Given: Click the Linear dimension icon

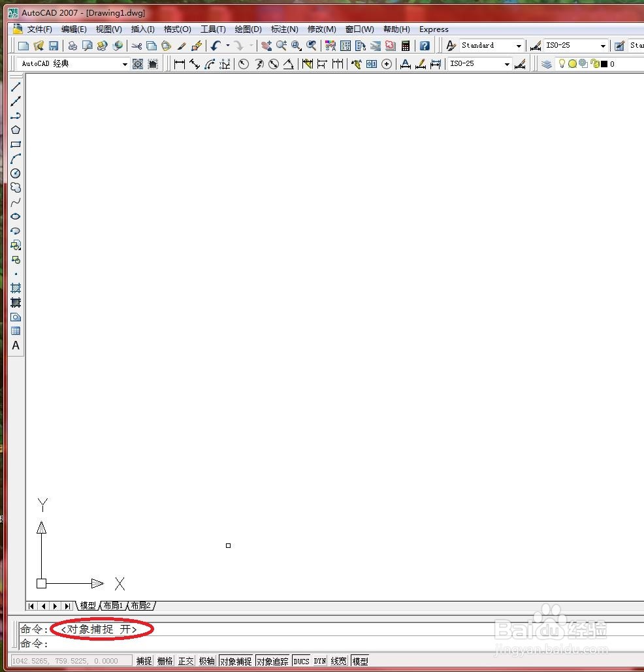Looking at the screenshot, I should tap(179, 64).
